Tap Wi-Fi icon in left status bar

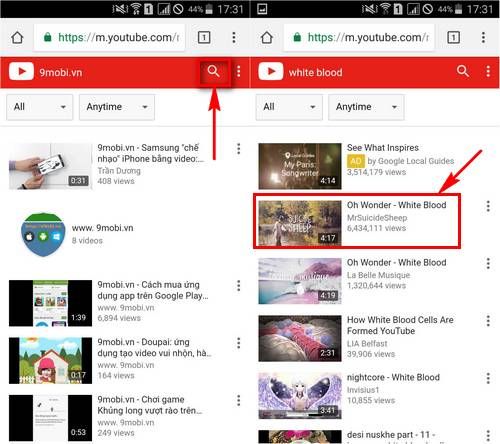click(x=136, y=9)
